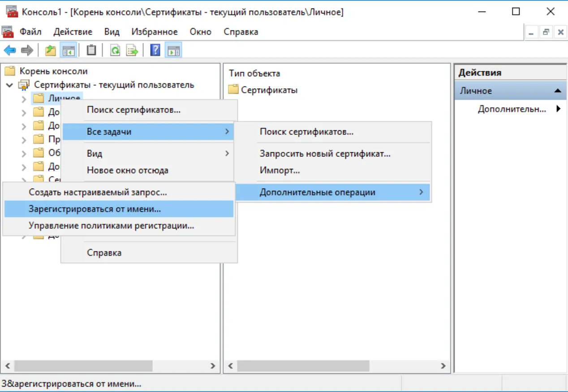Click the left pane's horizontal scrollbar thumb
Screen dimensions: 568x392
coord(84,366)
